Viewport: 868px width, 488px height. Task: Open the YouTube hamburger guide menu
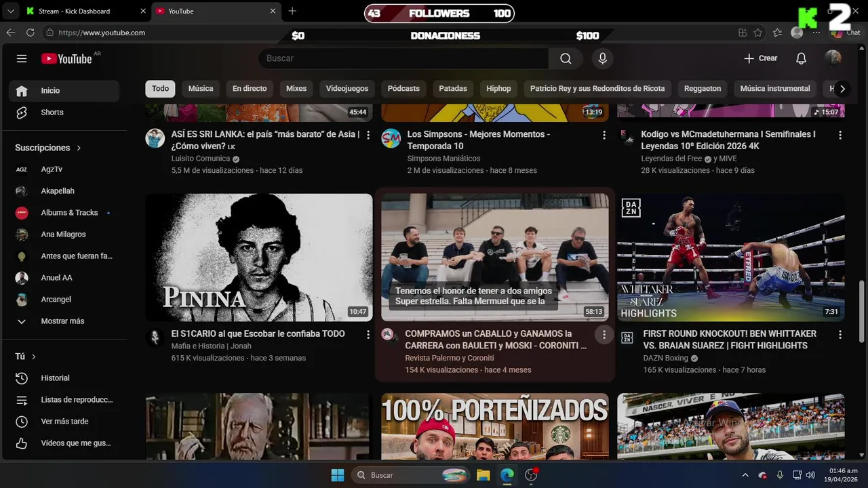tap(22, 59)
